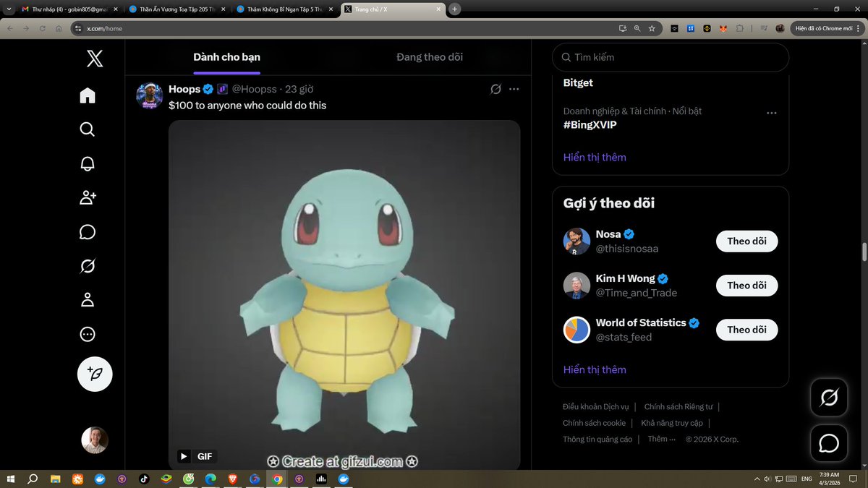The width and height of the screenshot is (868, 488).
Task: Open Nosa profile avatar
Action: point(576,241)
